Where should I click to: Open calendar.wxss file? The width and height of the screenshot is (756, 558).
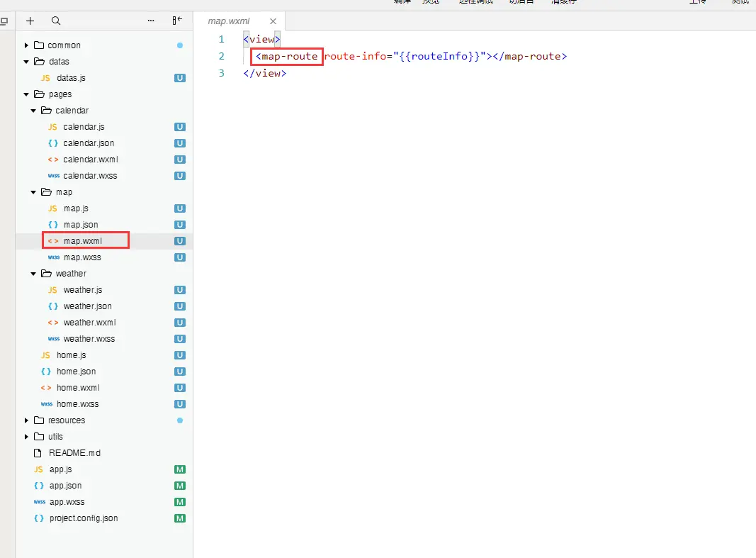point(90,176)
